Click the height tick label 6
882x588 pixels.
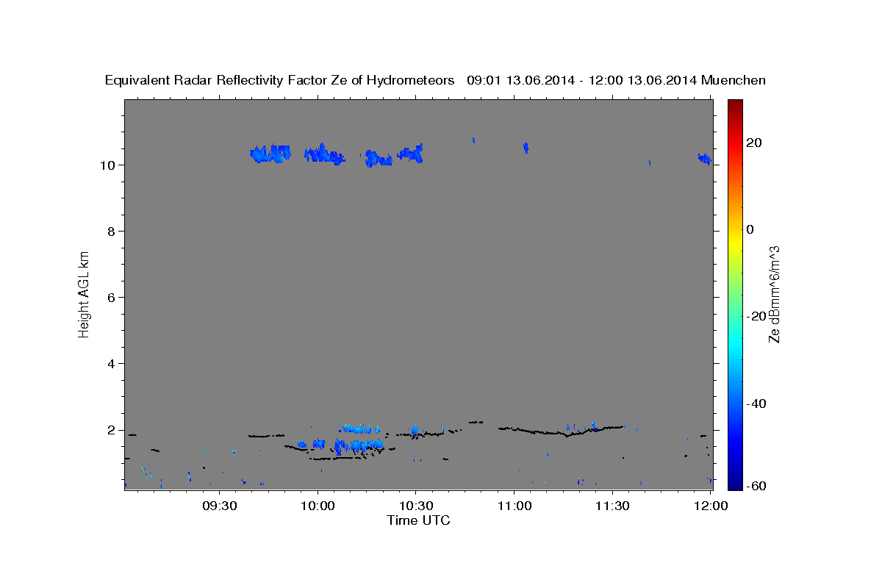click(x=112, y=297)
